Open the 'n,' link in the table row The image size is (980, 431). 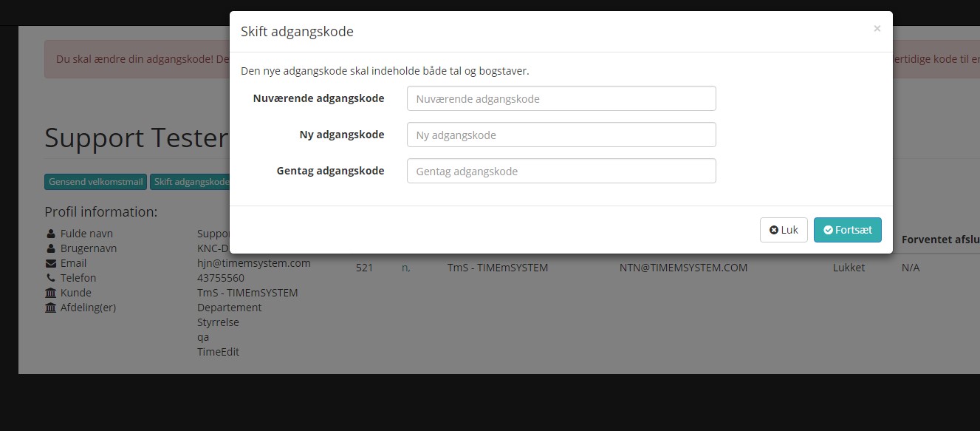point(405,268)
